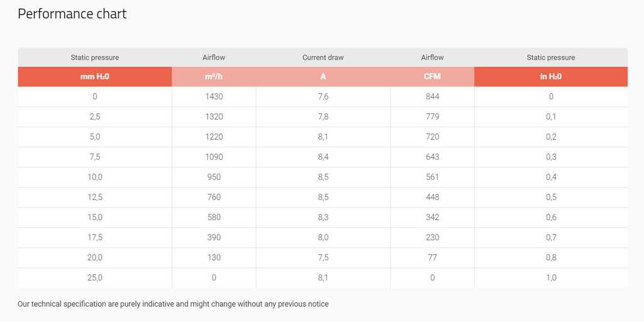Click the 77 CFM airflow value
The height and width of the screenshot is (322, 644).
point(432,257)
